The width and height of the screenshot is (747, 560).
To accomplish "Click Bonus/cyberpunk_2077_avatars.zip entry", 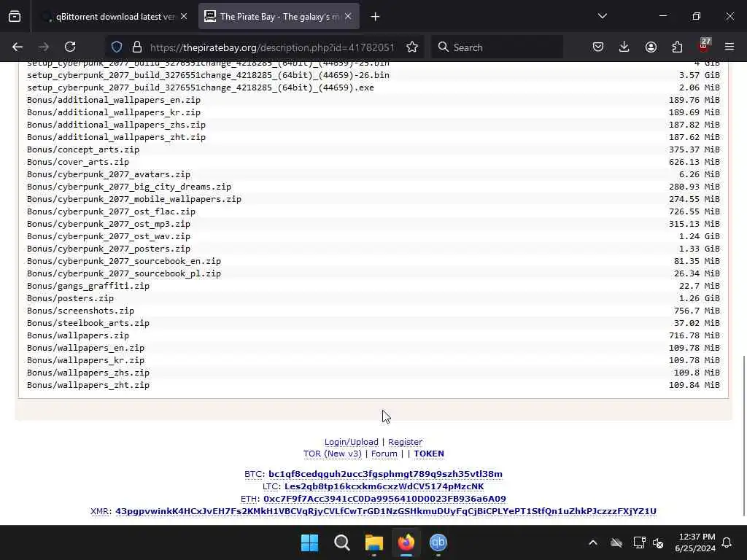I will 109,174.
